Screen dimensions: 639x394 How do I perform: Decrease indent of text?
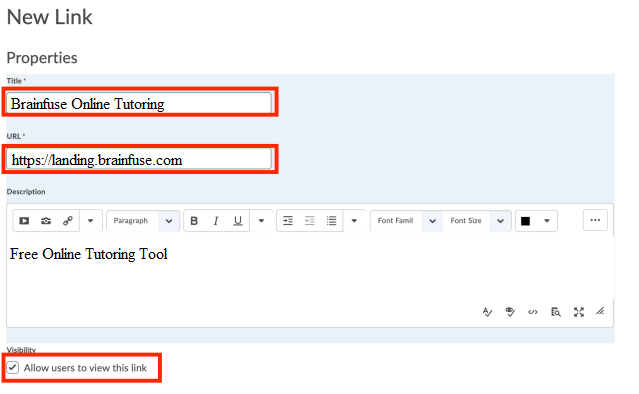coord(310,221)
